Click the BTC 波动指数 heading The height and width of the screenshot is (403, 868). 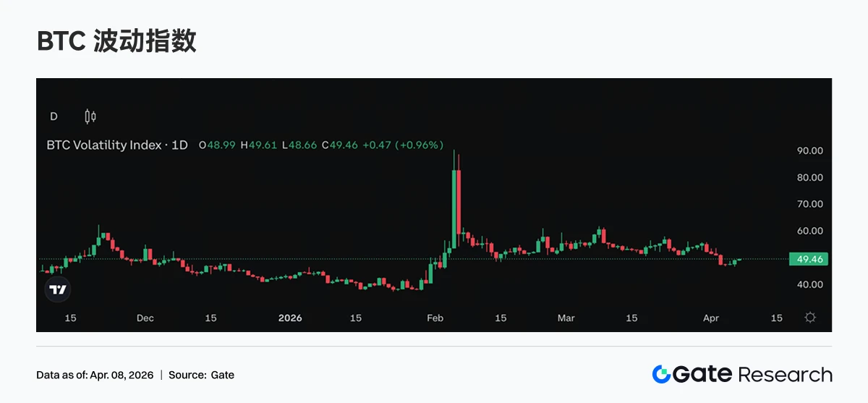[x=116, y=42]
